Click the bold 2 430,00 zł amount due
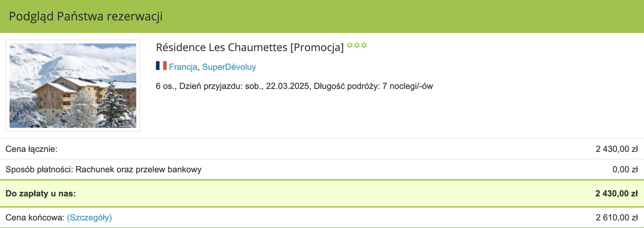This screenshot has width=644, height=228. coord(617,193)
